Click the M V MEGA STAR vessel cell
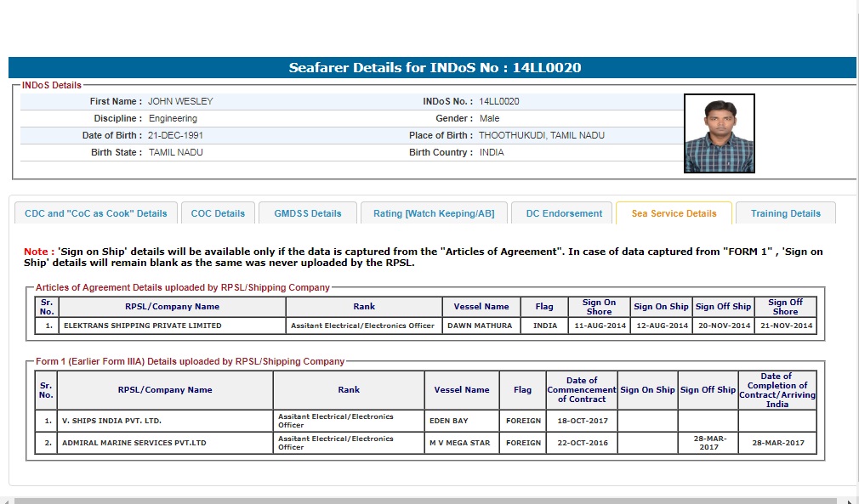The height and width of the screenshot is (504, 859). click(461, 443)
